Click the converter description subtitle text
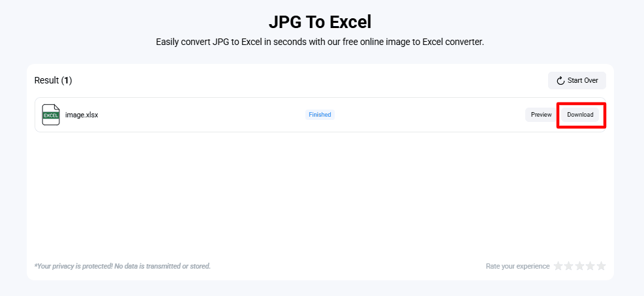The width and height of the screenshot is (644, 296). (320, 42)
